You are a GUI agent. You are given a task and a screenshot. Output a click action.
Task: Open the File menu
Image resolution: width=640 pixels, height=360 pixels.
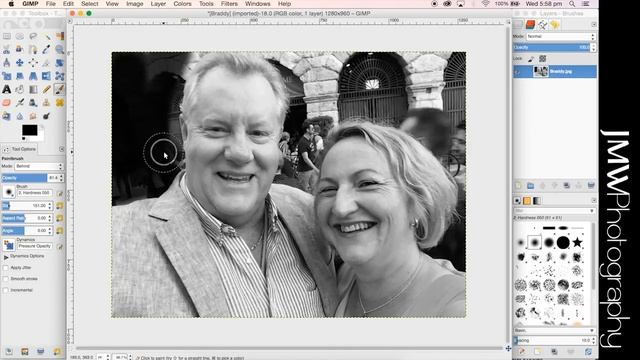point(51,4)
